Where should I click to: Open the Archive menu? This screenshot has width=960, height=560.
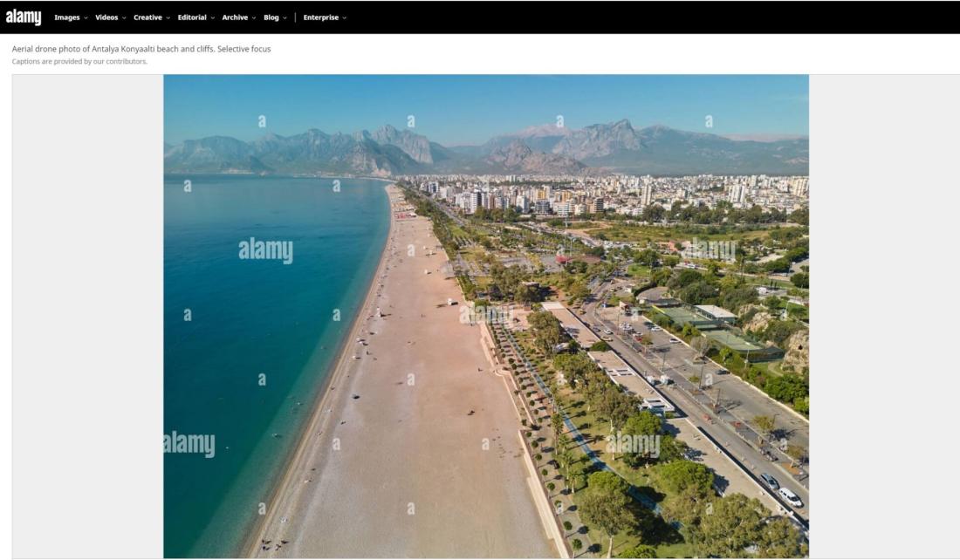[235, 17]
